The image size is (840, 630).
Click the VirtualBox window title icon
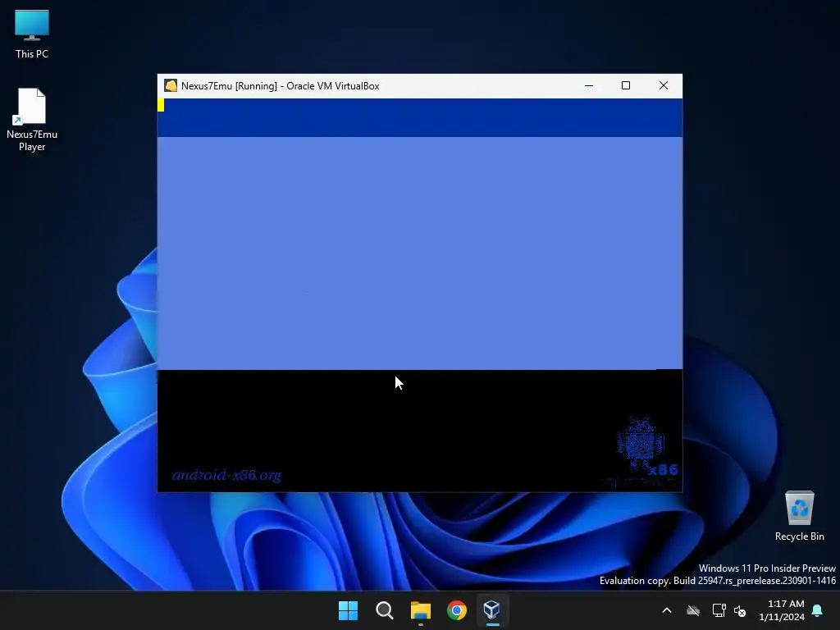[171, 85]
